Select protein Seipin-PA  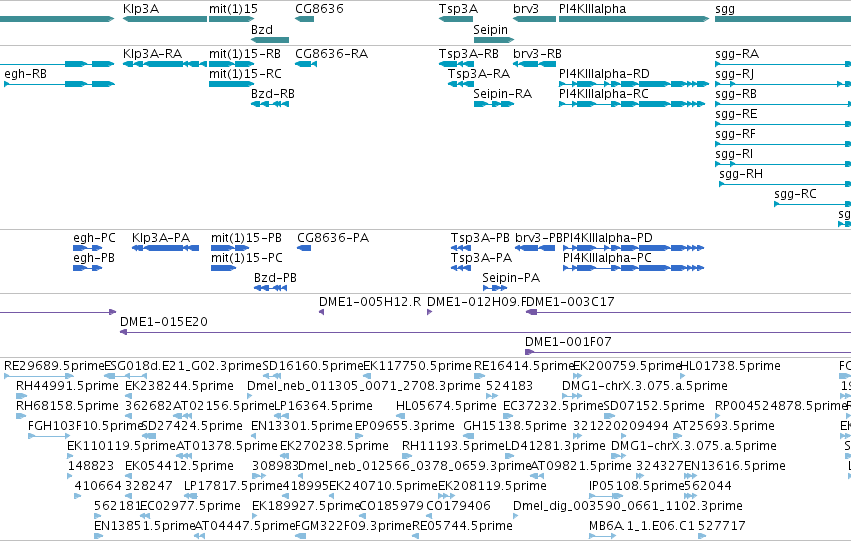pos(495,288)
